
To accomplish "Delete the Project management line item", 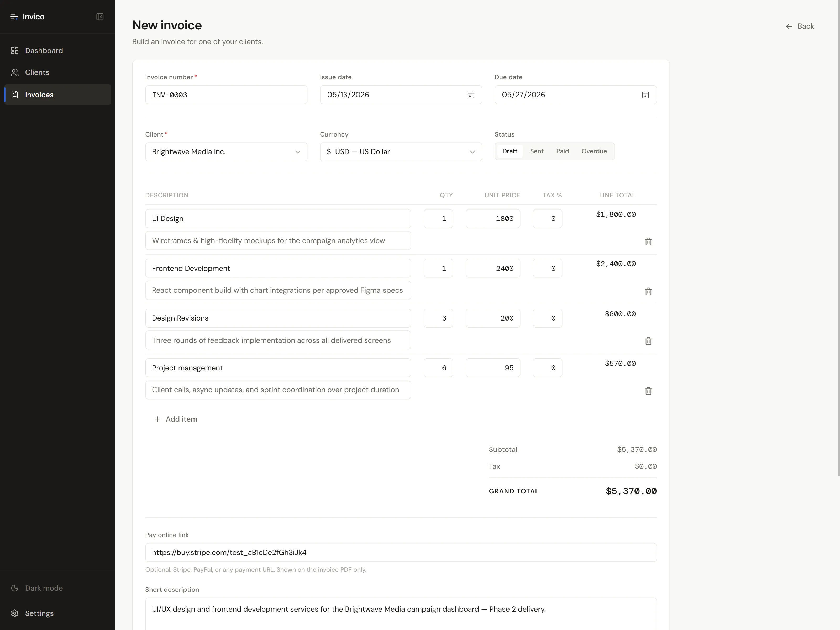I will (648, 391).
